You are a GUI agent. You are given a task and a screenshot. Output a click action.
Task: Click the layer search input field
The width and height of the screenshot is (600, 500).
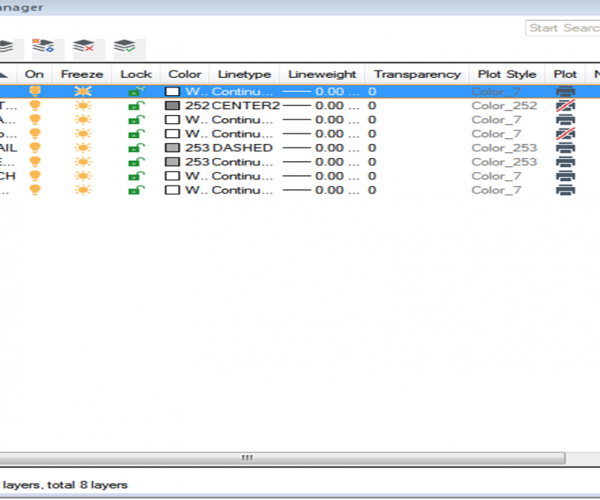(x=562, y=28)
